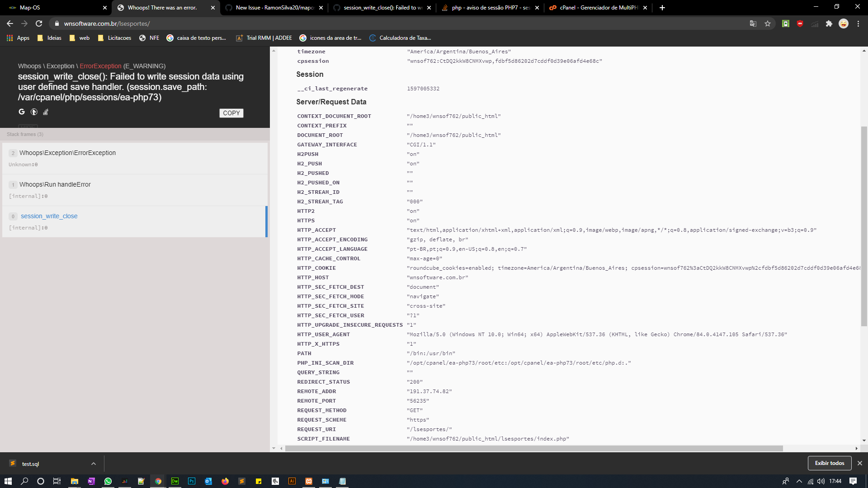Screen dimensions: 868x488
Task: Open XAMPP from the taskbar
Action: coord(309,481)
